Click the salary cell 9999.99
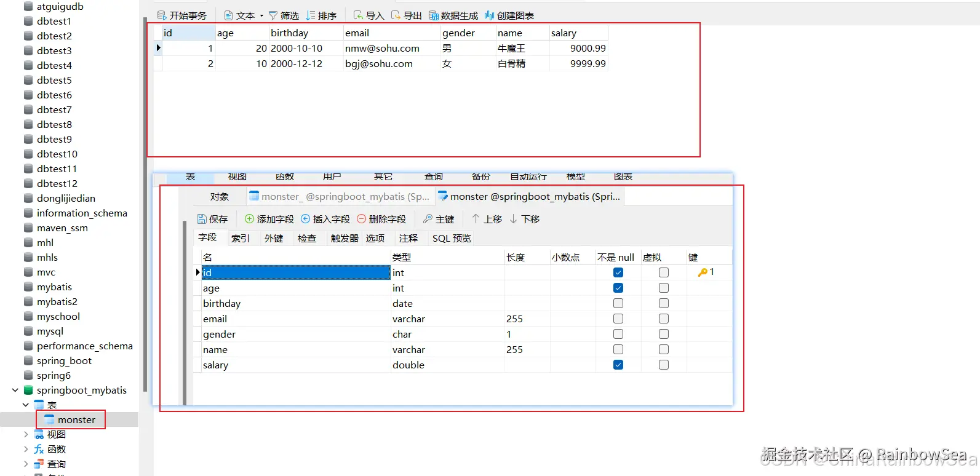The width and height of the screenshot is (980, 476). (579, 63)
